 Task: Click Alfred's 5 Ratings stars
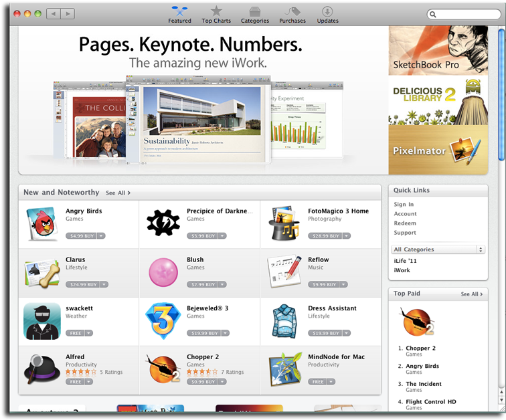[x=81, y=372]
